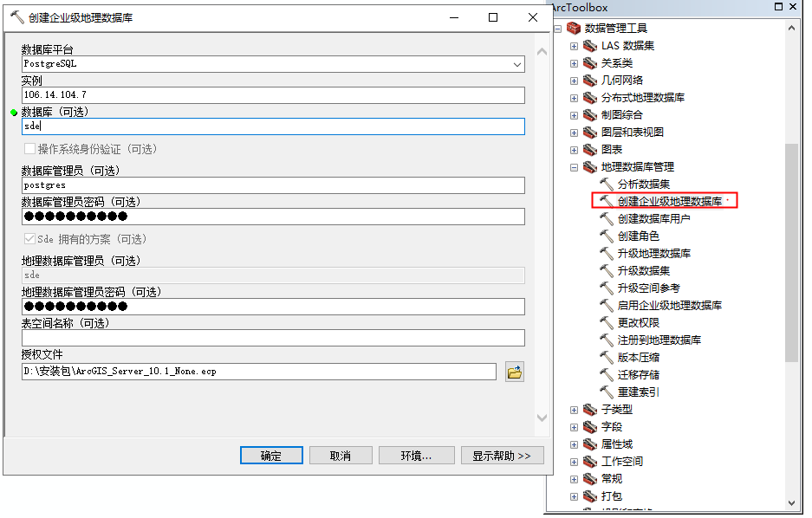This screenshot has height=518, width=812.
Task: Click the 数据管理工具 toolbox icon
Action: coord(574,28)
